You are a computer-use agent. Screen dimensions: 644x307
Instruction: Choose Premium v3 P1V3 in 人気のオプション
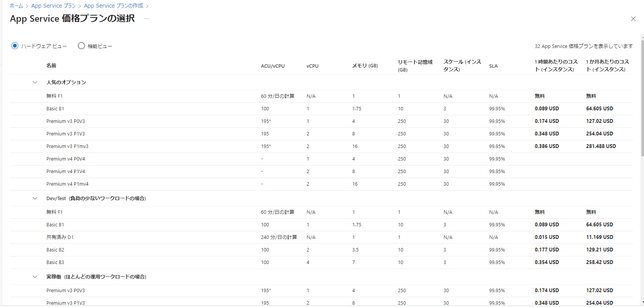[321, 134]
